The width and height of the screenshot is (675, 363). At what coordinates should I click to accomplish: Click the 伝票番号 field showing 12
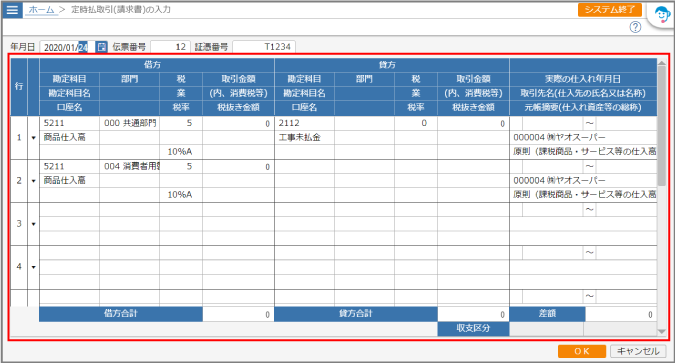[170, 47]
